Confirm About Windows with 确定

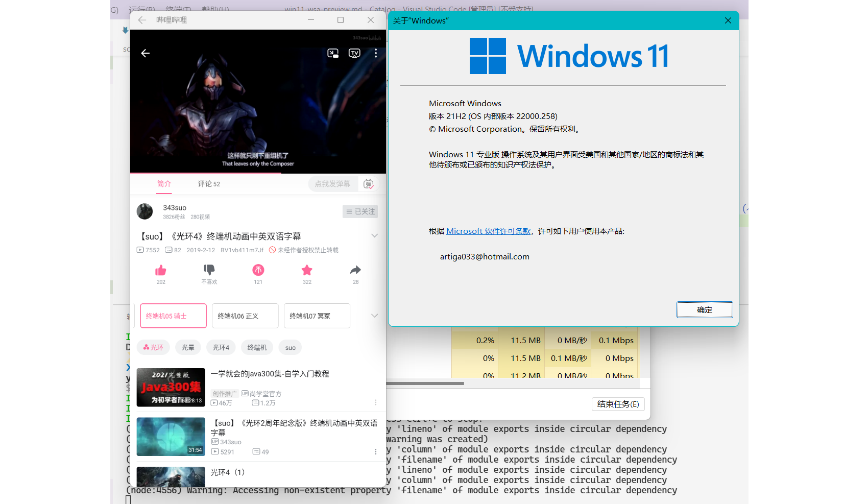pos(705,309)
